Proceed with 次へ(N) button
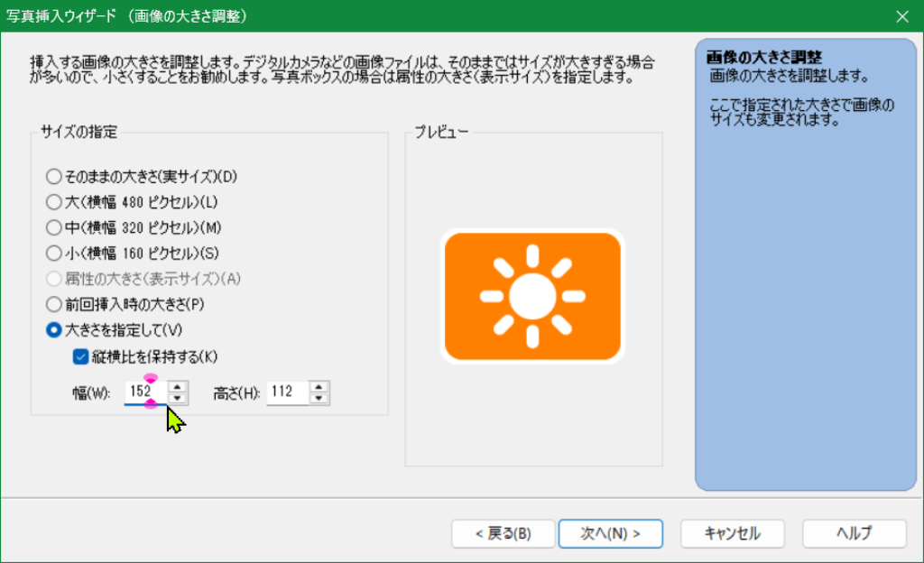Image resolution: width=924 pixels, height=563 pixels. [610, 533]
